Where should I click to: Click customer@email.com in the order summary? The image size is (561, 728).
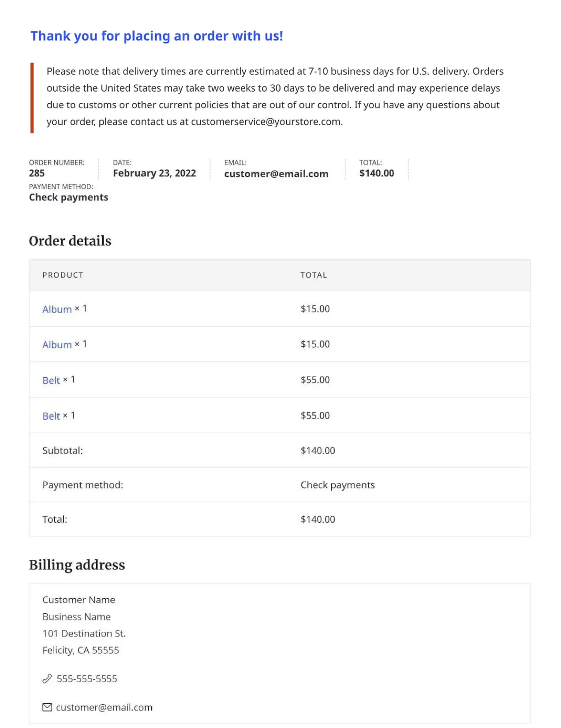point(276,174)
